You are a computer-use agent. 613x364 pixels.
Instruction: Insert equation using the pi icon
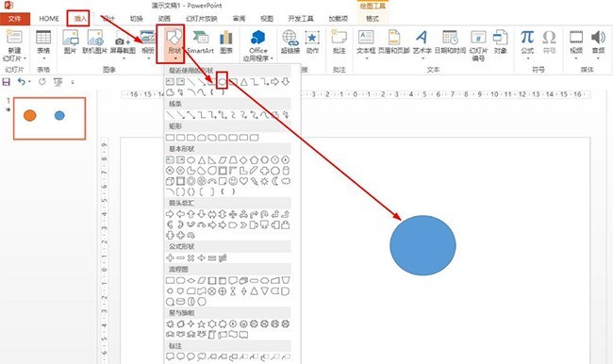[527, 38]
